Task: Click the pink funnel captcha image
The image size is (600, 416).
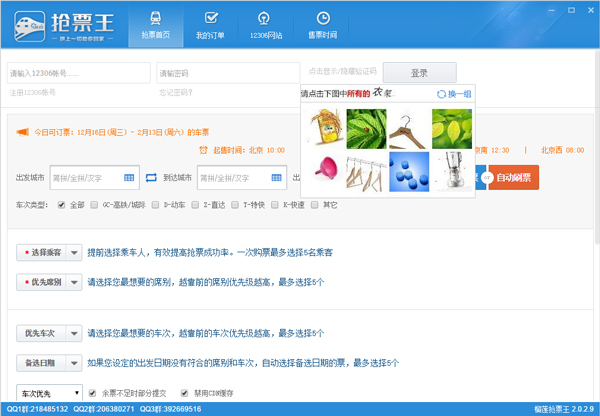Action: pos(323,170)
